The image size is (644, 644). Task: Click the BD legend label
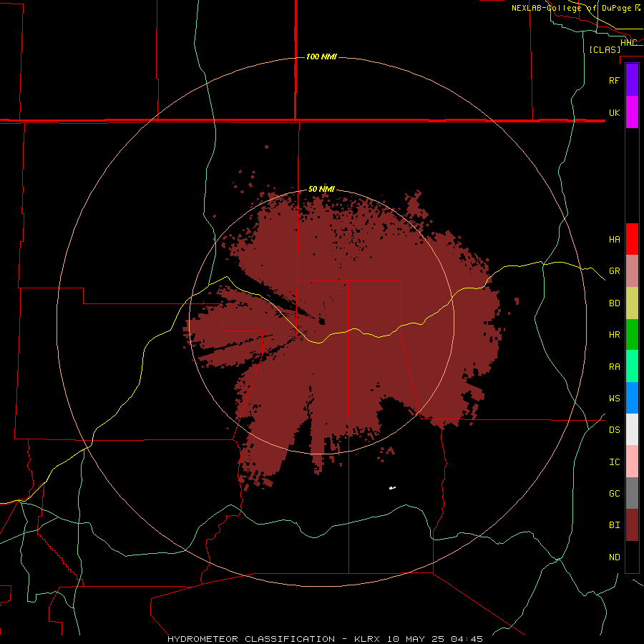614,303
